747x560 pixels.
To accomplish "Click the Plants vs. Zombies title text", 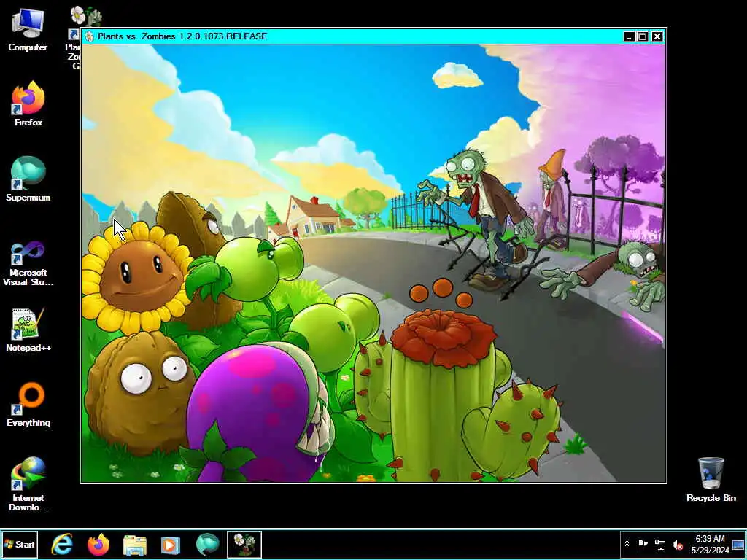I will coord(182,36).
